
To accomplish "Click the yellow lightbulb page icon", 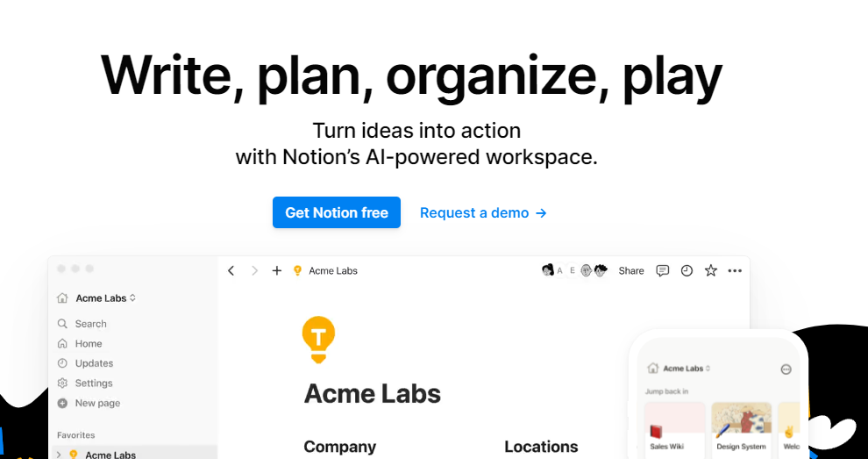I will pyautogui.click(x=318, y=339).
